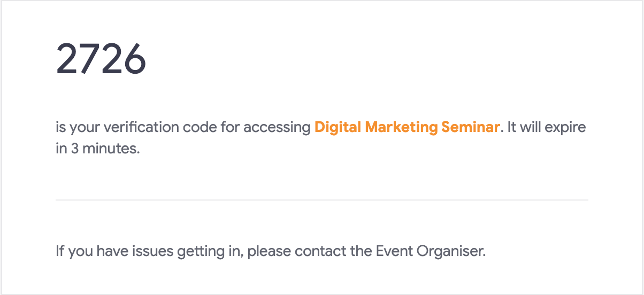Click the word 'issues' in the footer

[x=156, y=251]
